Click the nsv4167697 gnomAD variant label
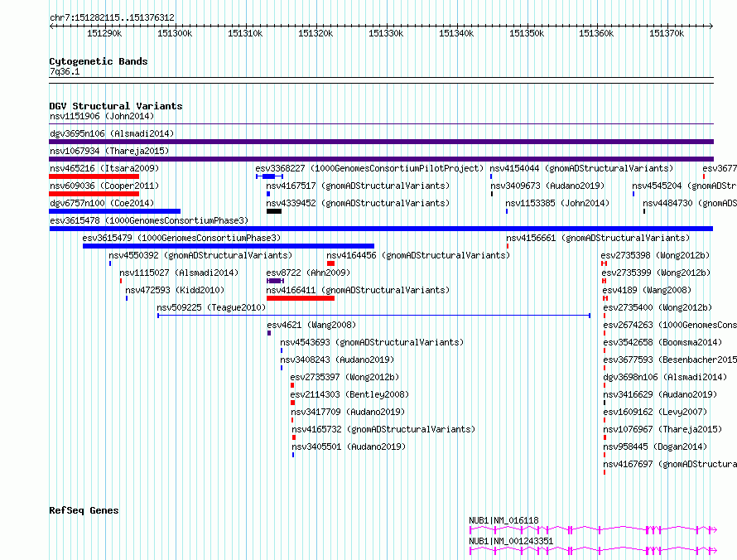The image size is (737, 560). click(x=670, y=464)
